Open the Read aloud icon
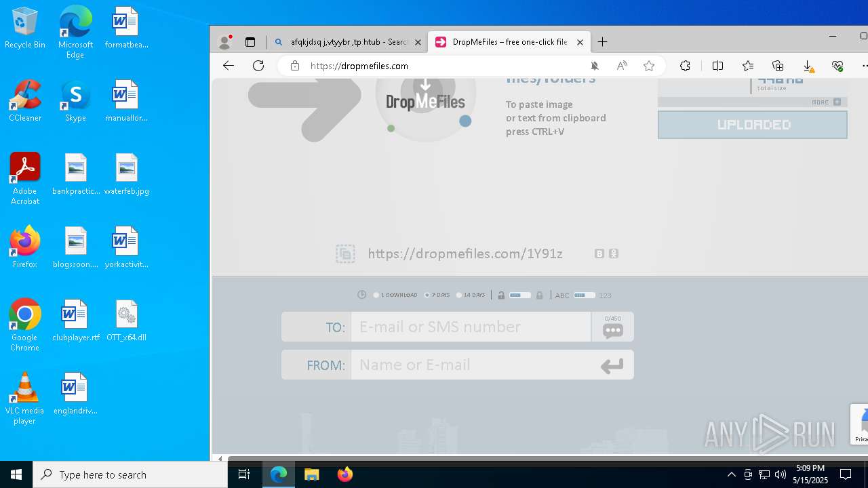 pyautogui.click(x=622, y=66)
